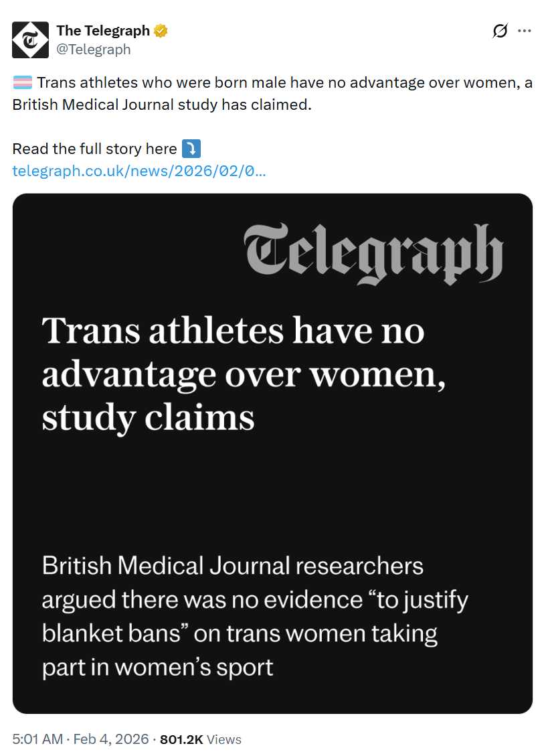
Task: Open the Grok slashed-circle icon
Action: [499, 31]
